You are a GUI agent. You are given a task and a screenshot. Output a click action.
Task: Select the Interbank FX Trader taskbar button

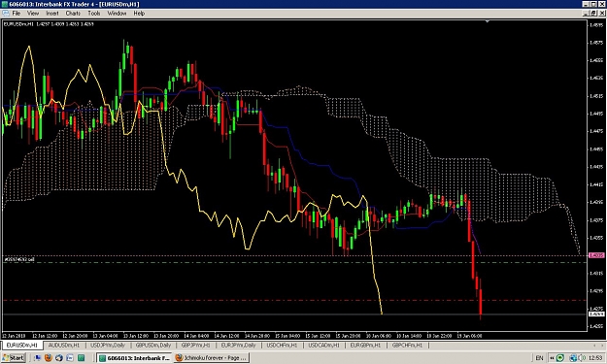tap(134, 358)
